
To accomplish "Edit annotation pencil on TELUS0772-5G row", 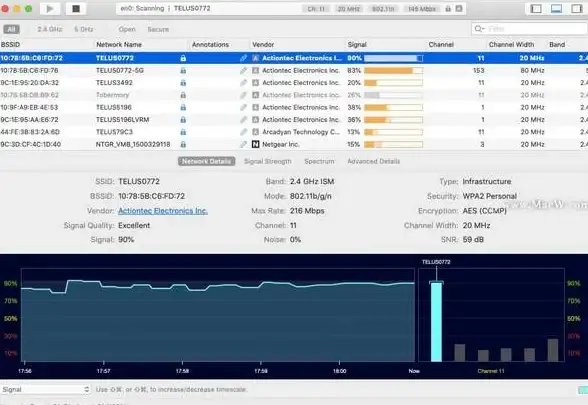I will pyautogui.click(x=243, y=70).
